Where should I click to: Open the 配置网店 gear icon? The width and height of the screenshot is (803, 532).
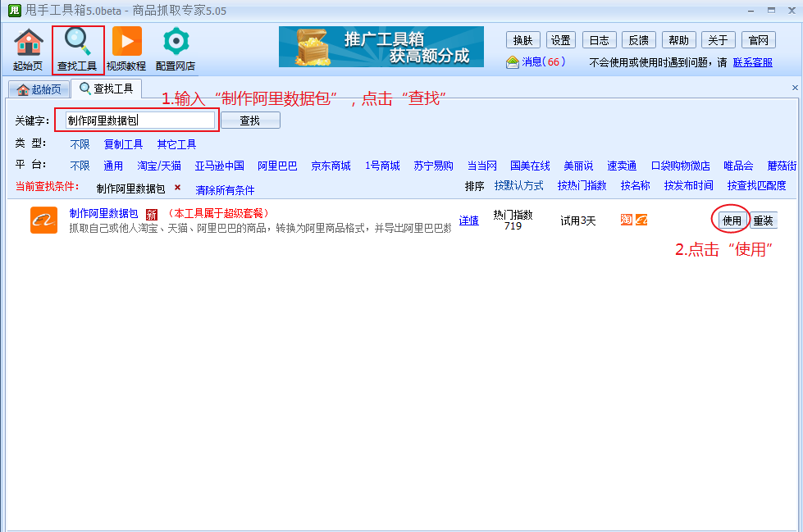pos(176,50)
